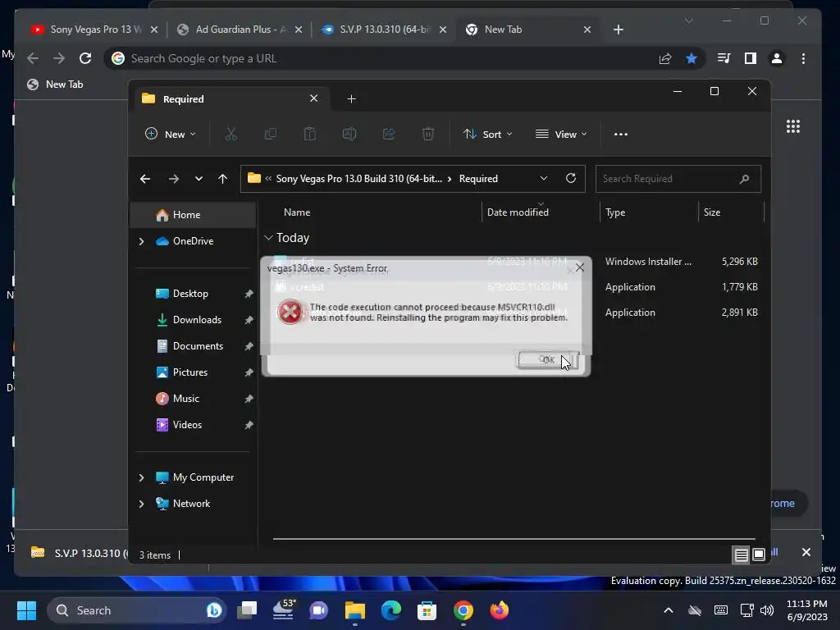The height and width of the screenshot is (630, 840).
Task: Bookmark this page with star icon
Action: click(x=692, y=58)
